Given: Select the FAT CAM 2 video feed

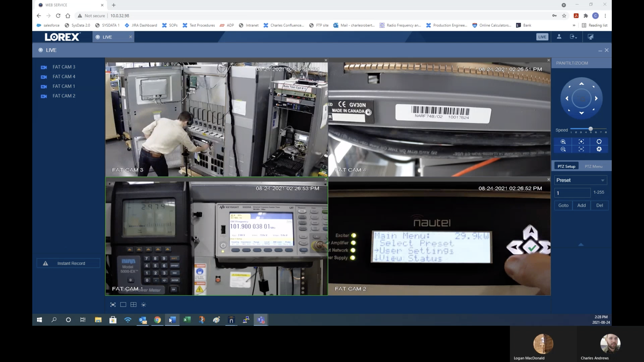Looking at the screenshot, I should click(x=439, y=238).
